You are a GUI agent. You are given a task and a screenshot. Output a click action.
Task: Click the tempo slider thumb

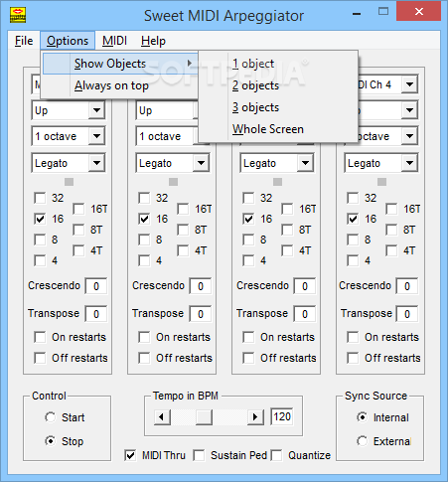204,417
